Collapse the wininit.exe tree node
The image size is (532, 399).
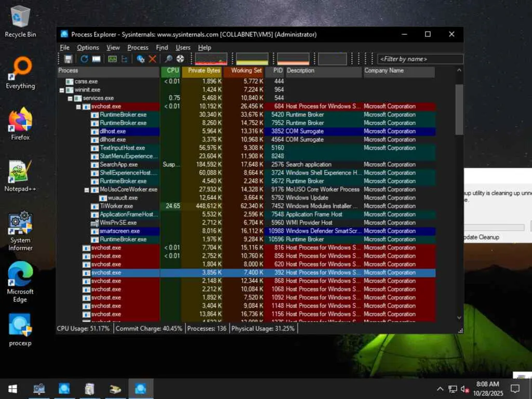click(x=62, y=90)
